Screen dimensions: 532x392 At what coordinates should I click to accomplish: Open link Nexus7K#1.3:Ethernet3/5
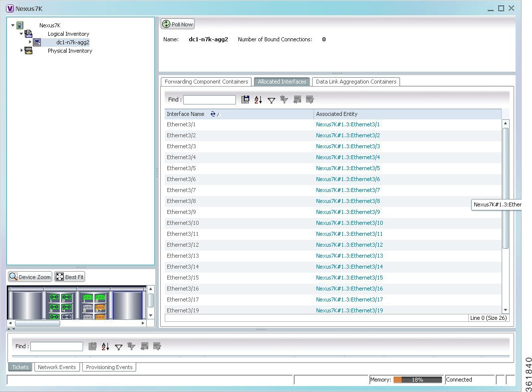click(x=348, y=168)
